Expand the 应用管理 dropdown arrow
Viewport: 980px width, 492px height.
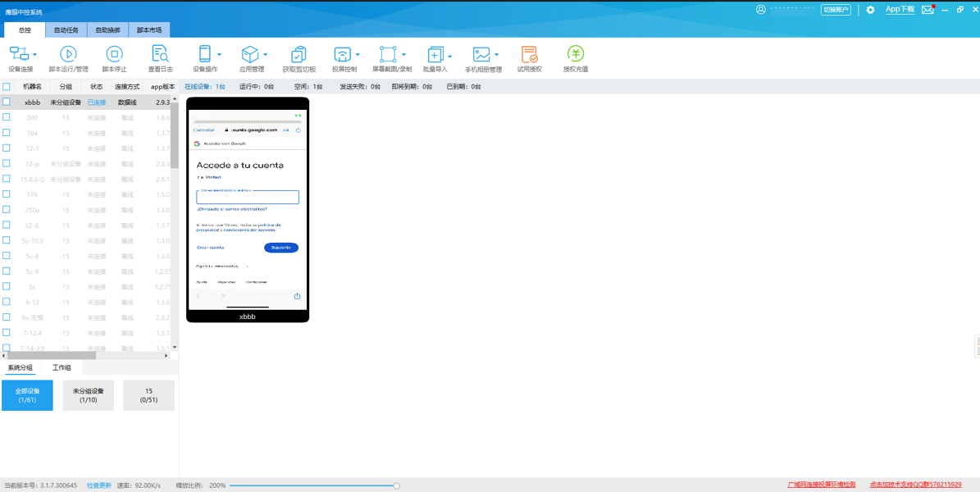(x=265, y=54)
